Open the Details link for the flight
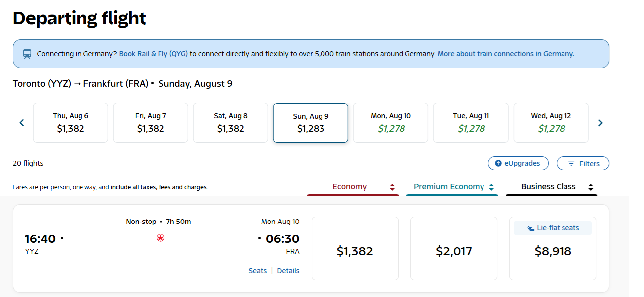 tap(288, 271)
